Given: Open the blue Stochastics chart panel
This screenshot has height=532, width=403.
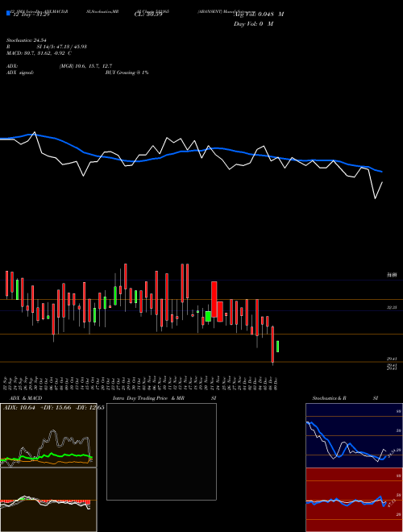Looking at the screenshot, I should coord(354,435).
